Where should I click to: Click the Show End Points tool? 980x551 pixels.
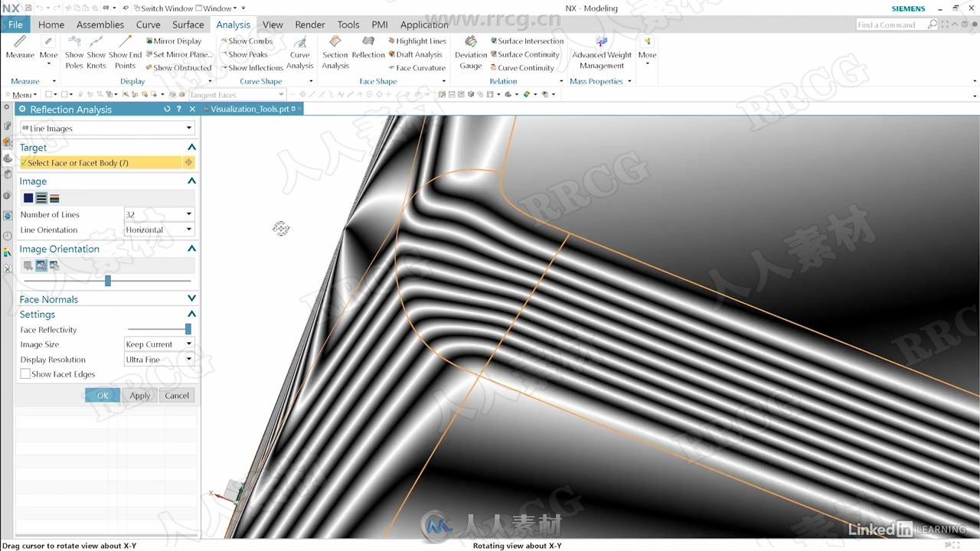click(125, 52)
